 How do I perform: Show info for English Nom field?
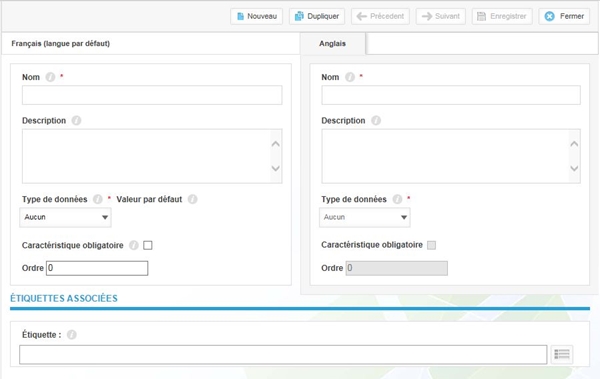coord(350,77)
